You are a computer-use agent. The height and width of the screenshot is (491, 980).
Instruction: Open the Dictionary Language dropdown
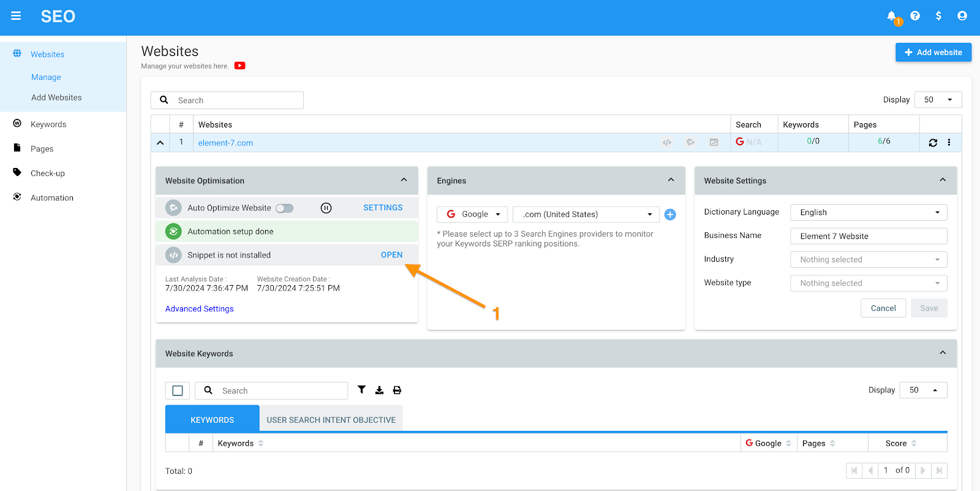tap(868, 213)
